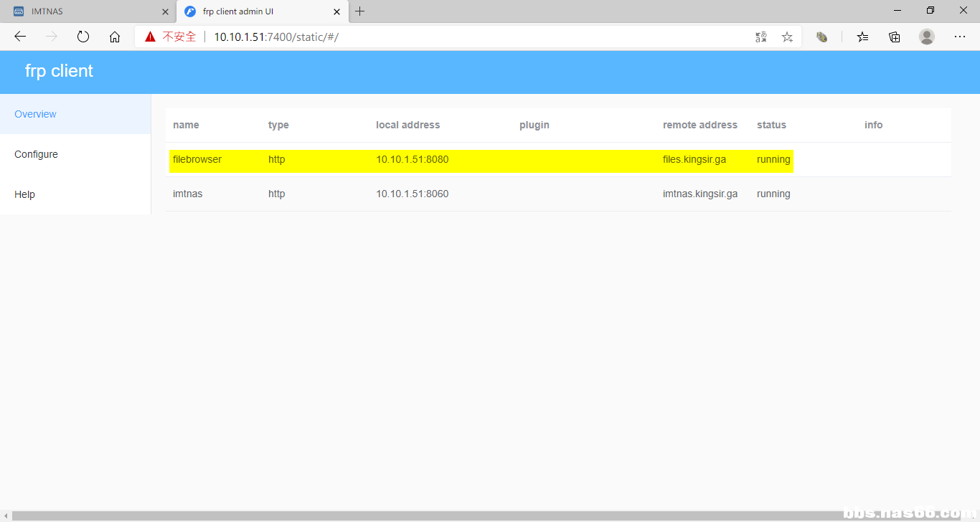Viewport: 980px width, 522px height.
Task: Click the status column header
Action: pos(771,125)
